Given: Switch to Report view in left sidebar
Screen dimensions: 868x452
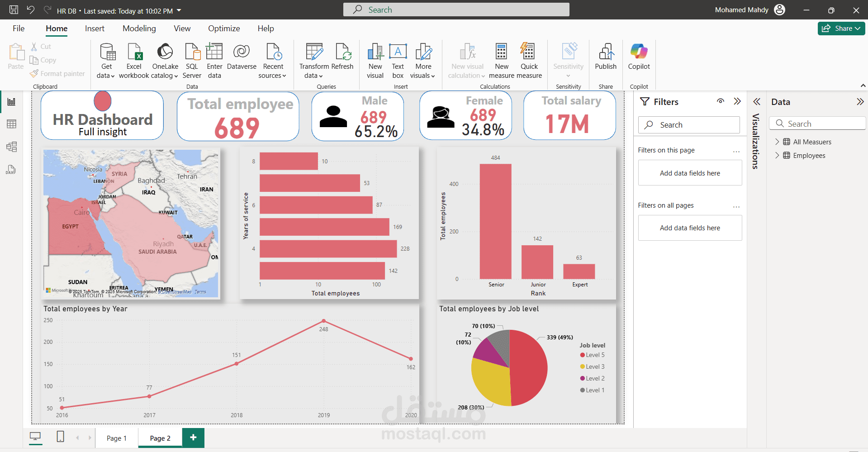Looking at the screenshot, I should pos(11,102).
